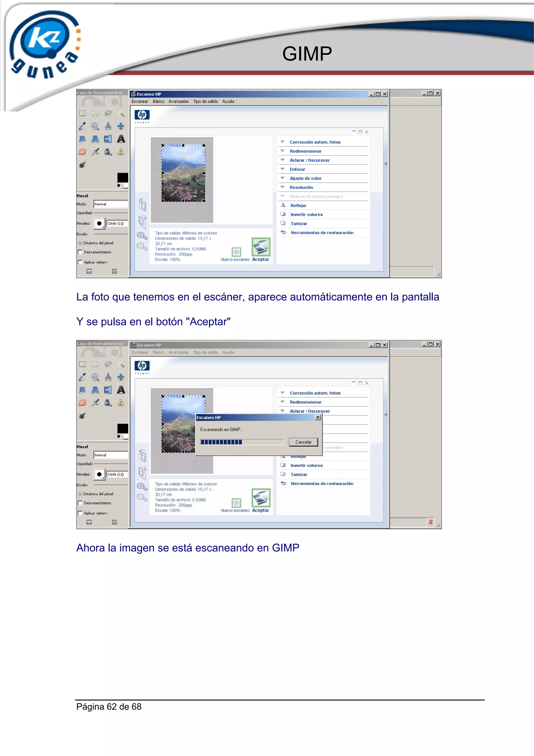Image resolution: width=534 pixels, height=756 pixels.
Task: Click the red X icon in lower screenshot status bar
Action: pyautogui.click(x=431, y=522)
